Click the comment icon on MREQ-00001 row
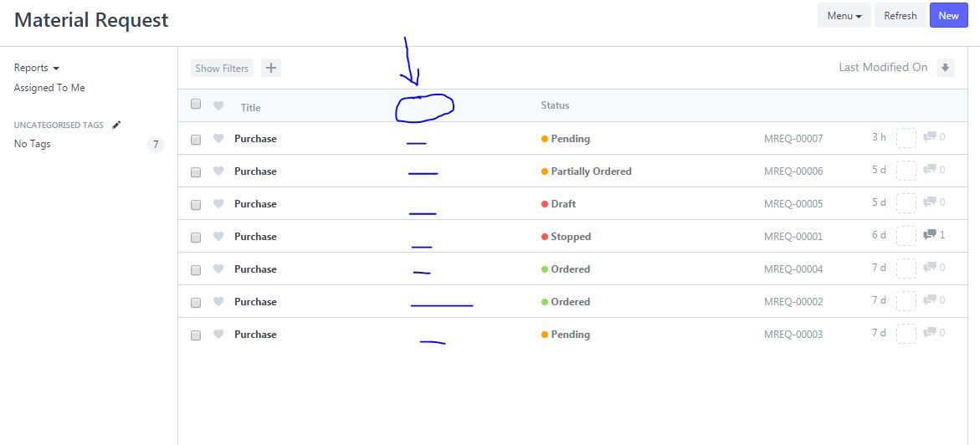Image resolution: width=980 pixels, height=445 pixels. [929, 235]
